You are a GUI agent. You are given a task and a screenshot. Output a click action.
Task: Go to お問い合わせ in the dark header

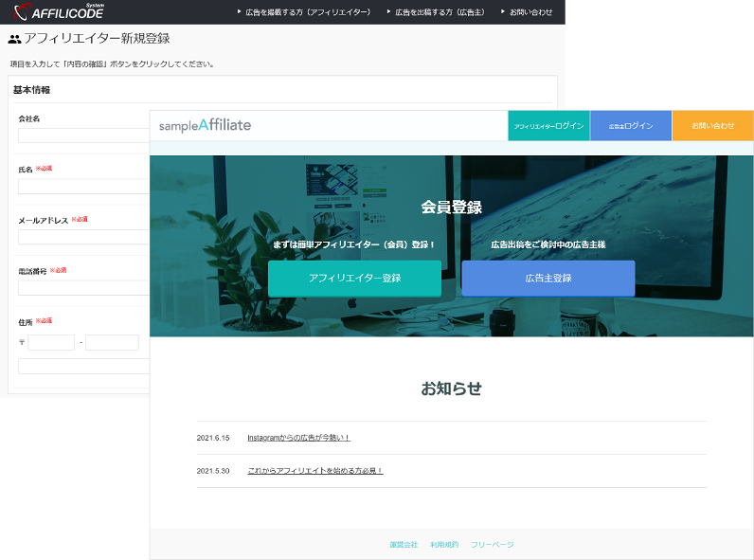(x=530, y=12)
